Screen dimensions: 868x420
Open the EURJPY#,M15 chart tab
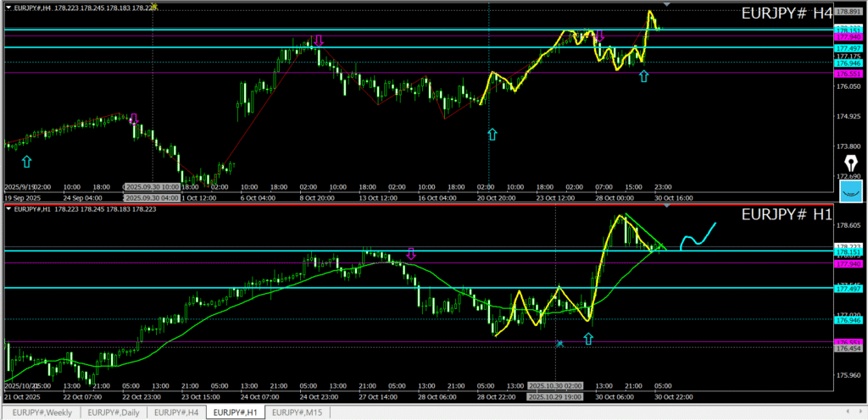pyautogui.click(x=298, y=412)
